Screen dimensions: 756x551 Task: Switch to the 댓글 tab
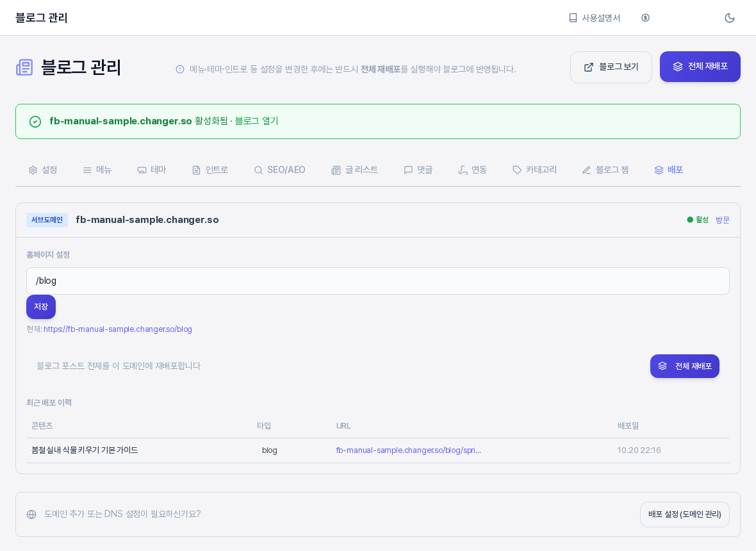click(418, 170)
